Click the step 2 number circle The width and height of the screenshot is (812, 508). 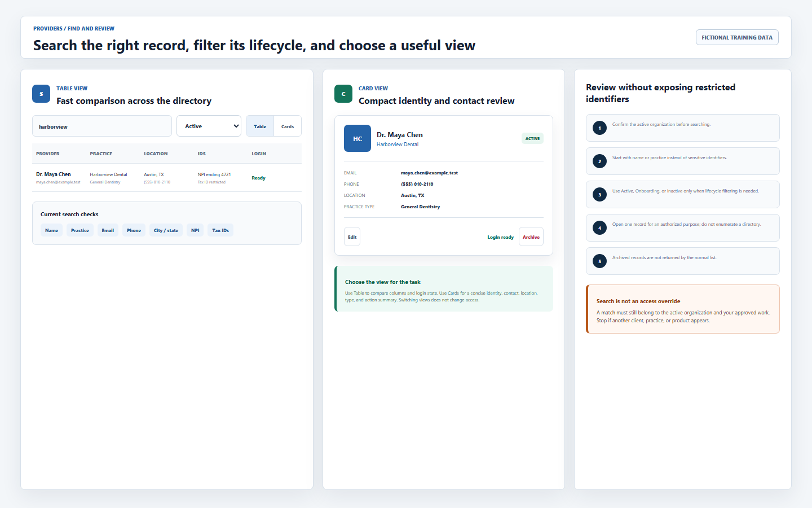click(599, 161)
